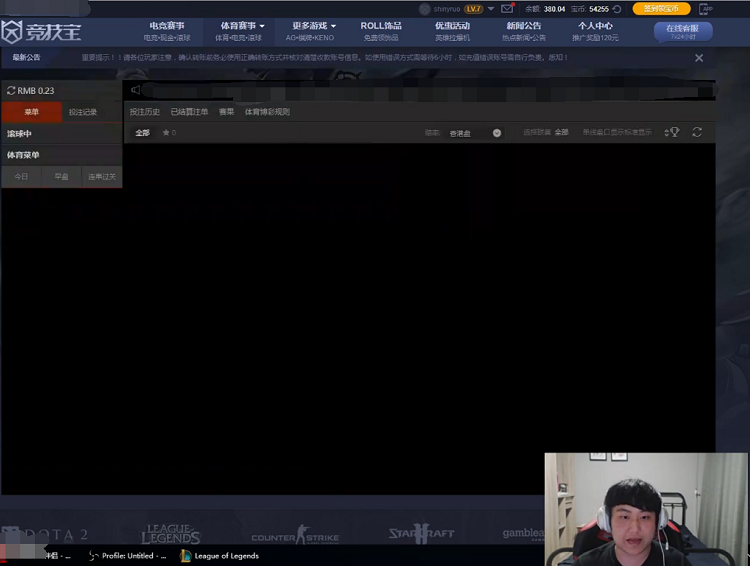Expand the user account dropdown arrow
750x566 pixels.
491,9
